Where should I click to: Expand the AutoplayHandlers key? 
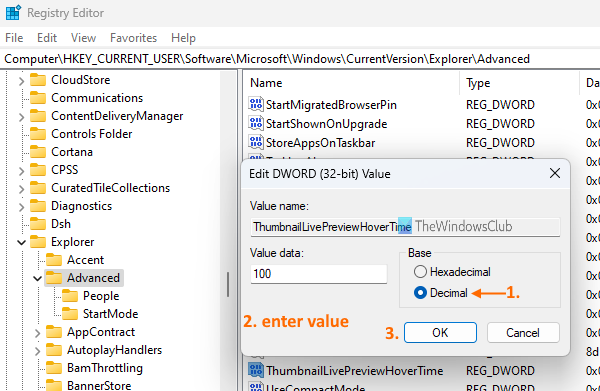[37, 351]
